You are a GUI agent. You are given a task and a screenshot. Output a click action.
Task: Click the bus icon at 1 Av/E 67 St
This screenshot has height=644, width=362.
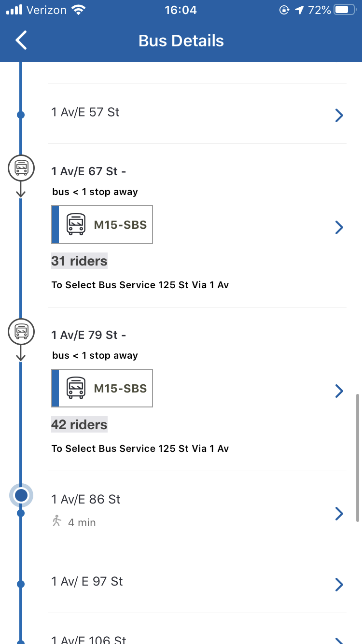(21, 168)
